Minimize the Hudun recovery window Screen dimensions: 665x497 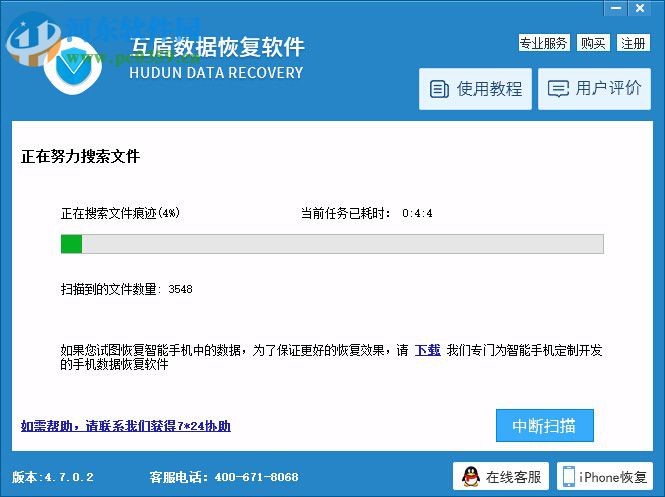tap(616, 8)
